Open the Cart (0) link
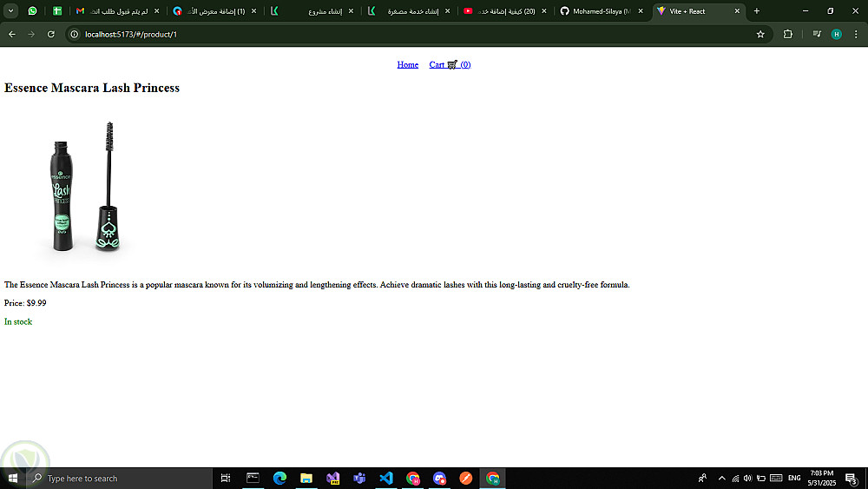Screen dimensions: 868x489 pyautogui.click(x=450, y=65)
